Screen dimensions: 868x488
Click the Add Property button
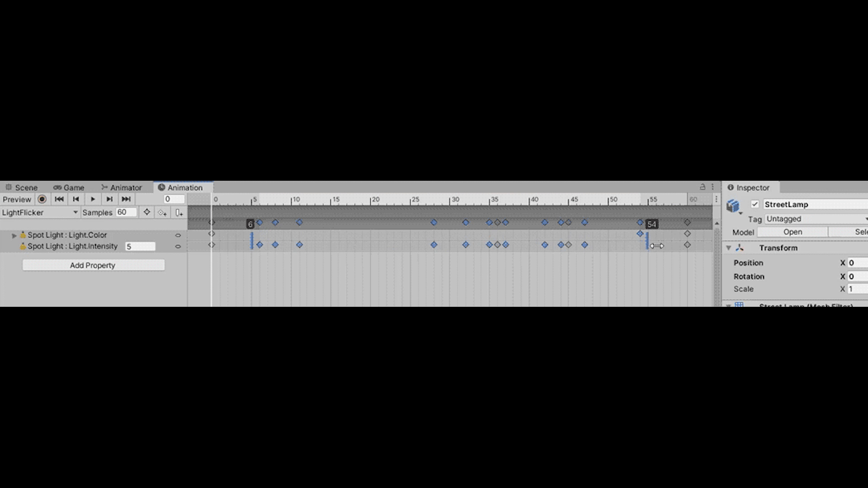[x=93, y=264]
